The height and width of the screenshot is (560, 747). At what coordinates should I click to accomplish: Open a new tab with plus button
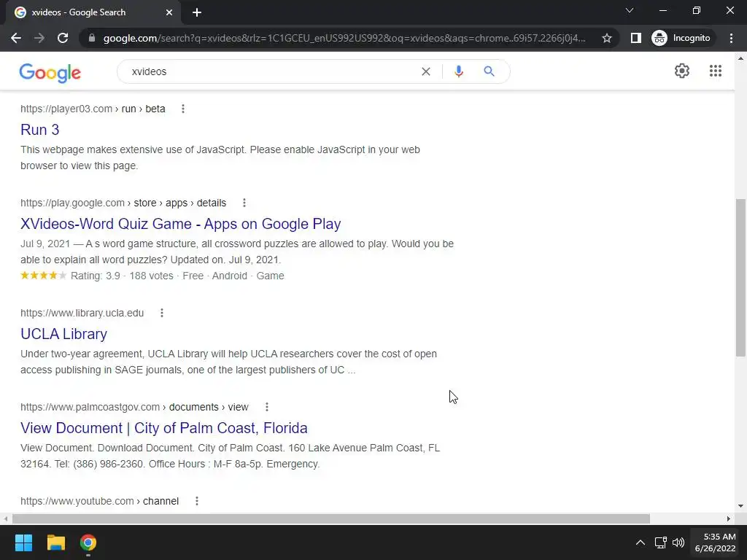pyautogui.click(x=197, y=12)
